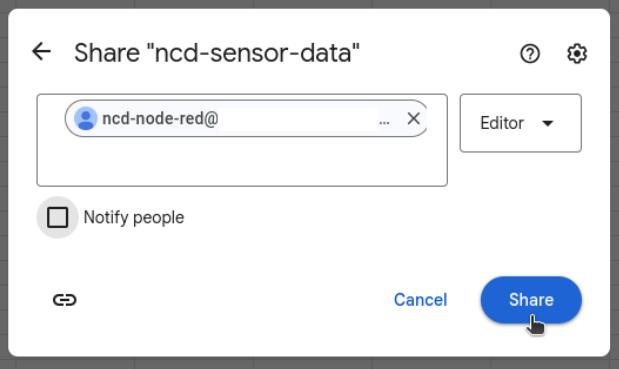Viewport: 619px width, 369px height.
Task: Go back using the left arrow
Action: click(x=41, y=52)
